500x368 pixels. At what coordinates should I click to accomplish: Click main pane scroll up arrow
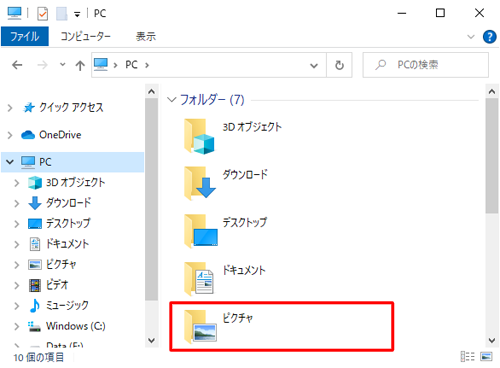[x=492, y=91]
